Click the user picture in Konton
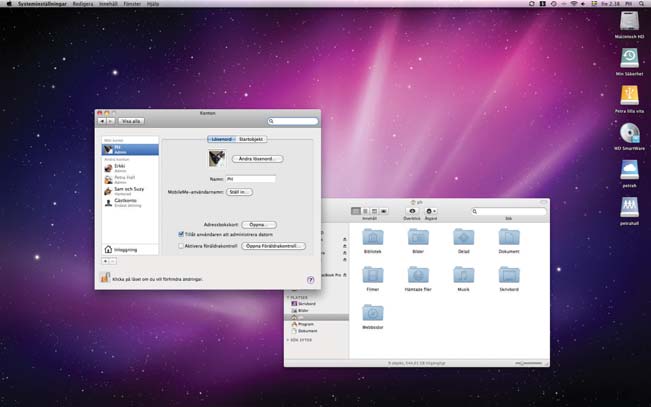651x407 pixels. pos(217,159)
